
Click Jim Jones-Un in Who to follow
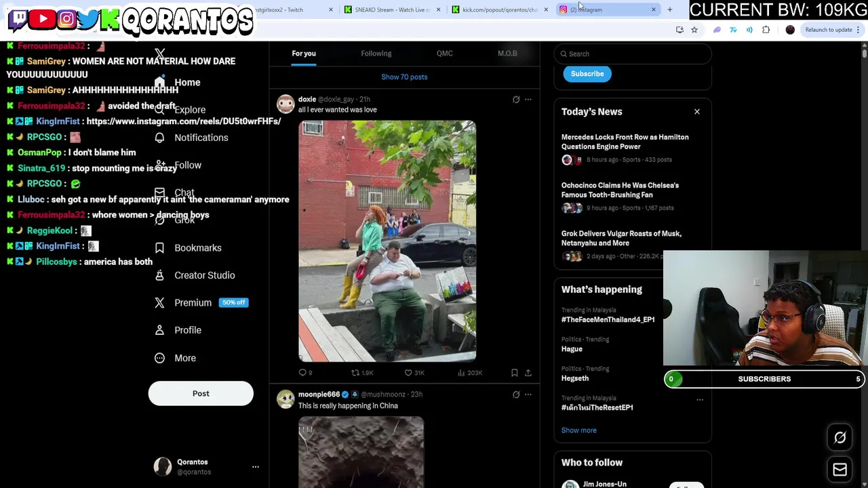click(x=604, y=484)
